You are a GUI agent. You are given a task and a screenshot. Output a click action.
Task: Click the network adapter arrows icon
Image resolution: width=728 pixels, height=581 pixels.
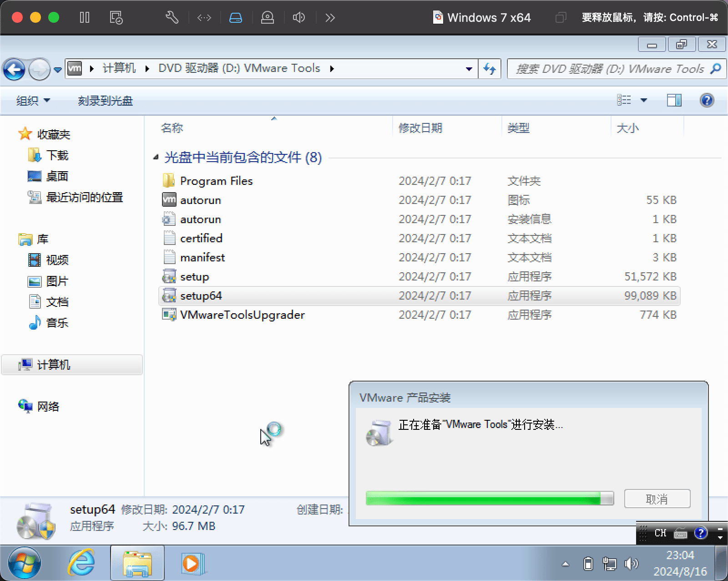coord(204,18)
